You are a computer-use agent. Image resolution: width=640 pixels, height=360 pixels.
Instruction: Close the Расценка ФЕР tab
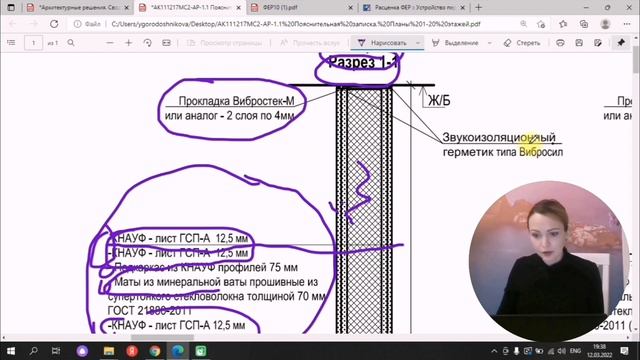(462, 8)
